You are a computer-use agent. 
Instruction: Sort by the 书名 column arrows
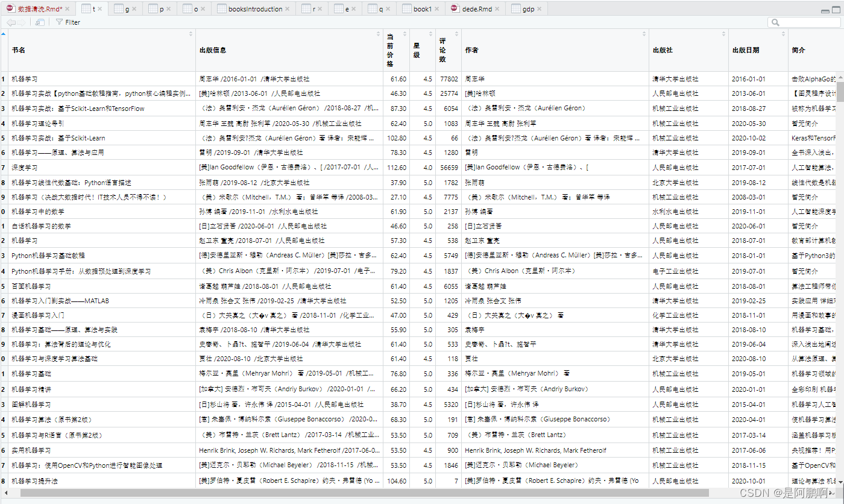191,34
